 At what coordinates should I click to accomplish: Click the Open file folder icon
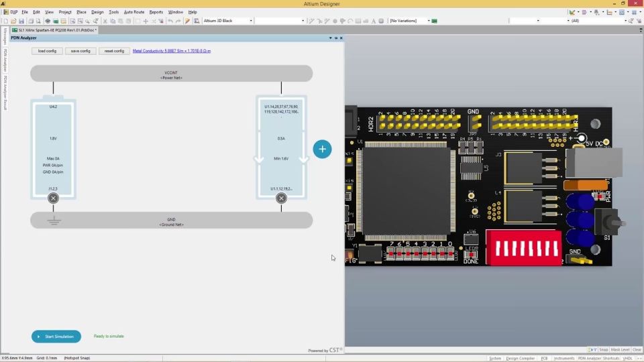click(13, 21)
